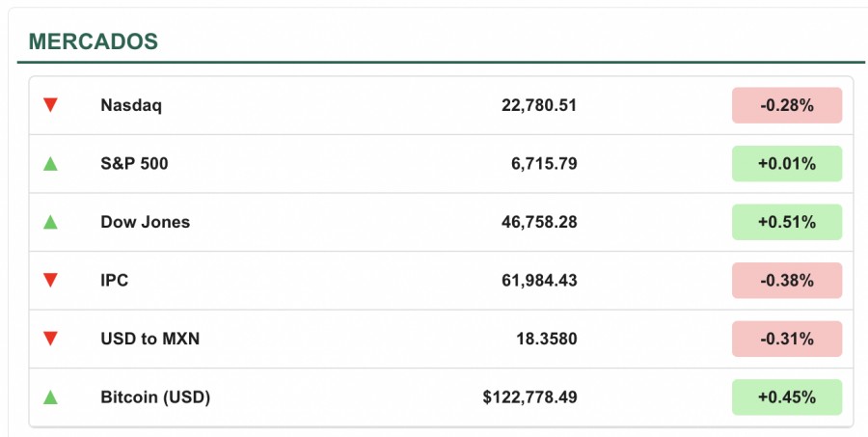Open the Dow Jones index link
Viewport: 868px width, 437px height.
coord(145,222)
